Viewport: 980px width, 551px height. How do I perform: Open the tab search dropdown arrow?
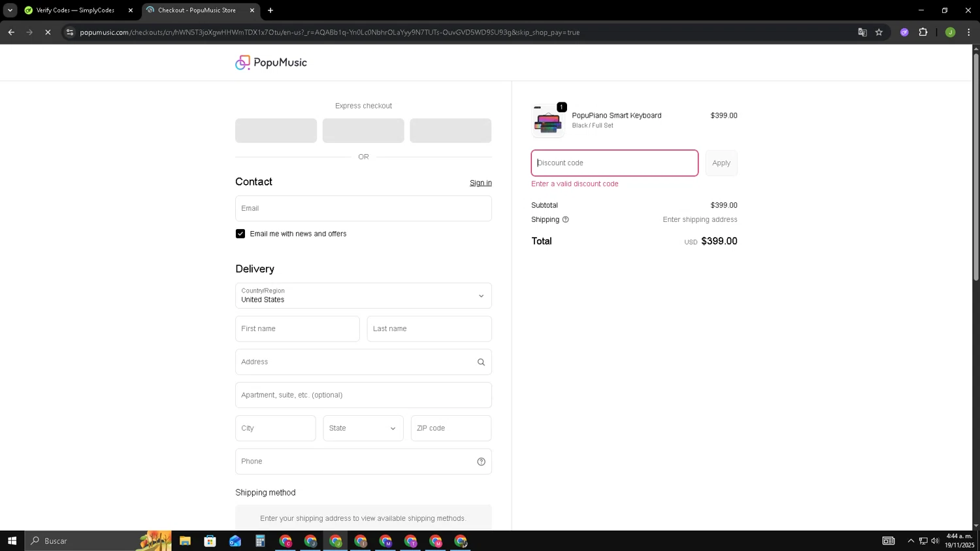pos(10,10)
